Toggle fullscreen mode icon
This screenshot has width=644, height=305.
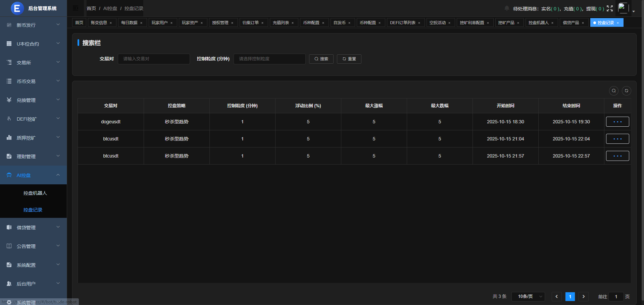(x=610, y=8)
